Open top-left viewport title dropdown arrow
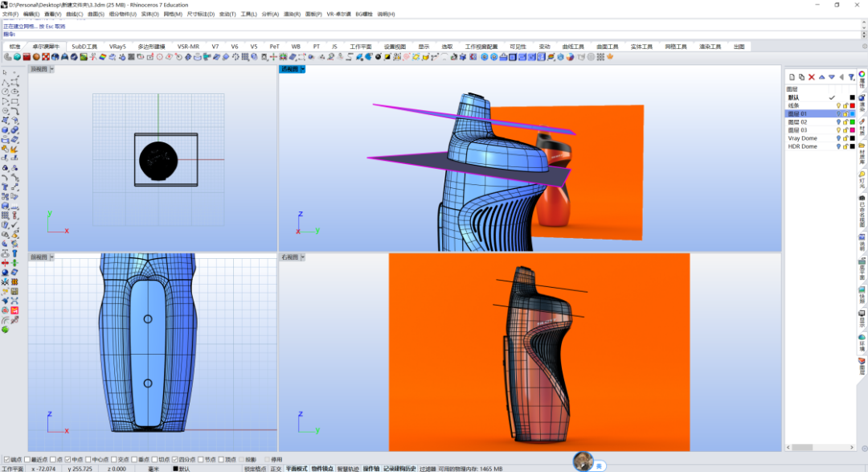This screenshot has width=868, height=472. [x=51, y=69]
